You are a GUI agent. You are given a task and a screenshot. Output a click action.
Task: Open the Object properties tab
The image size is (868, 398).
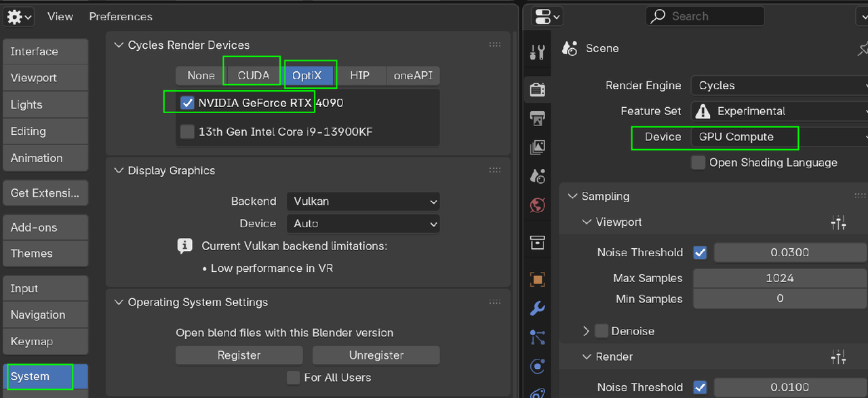point(537,279)
